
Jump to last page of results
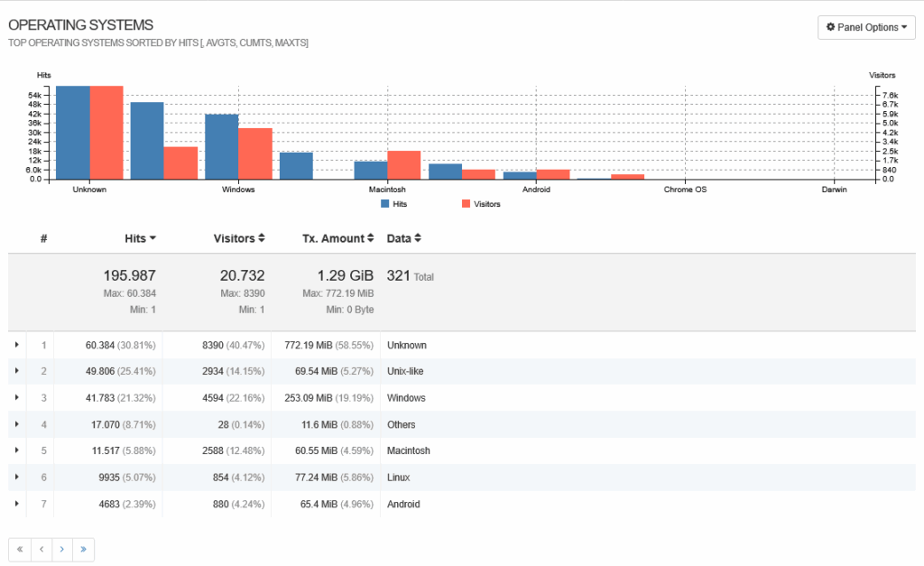(x=83, y=549)
